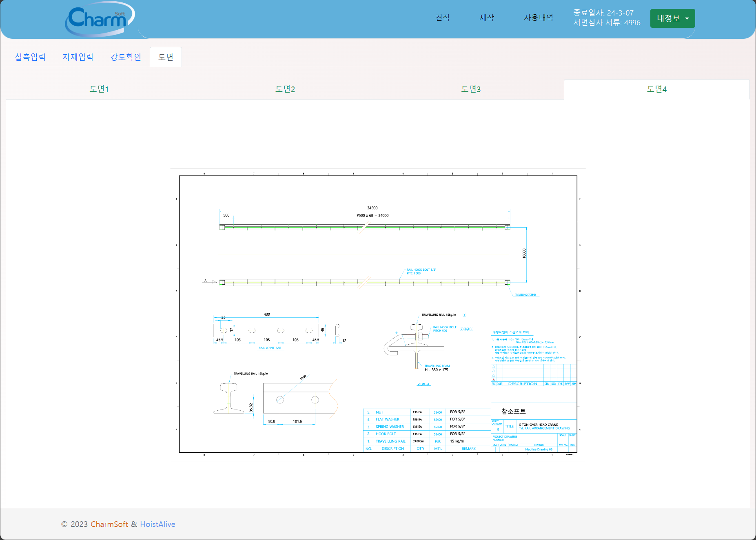Click the 종료일자 expiration info text
The width and height of the screenshot is (756, 540).
click(603, 13)
